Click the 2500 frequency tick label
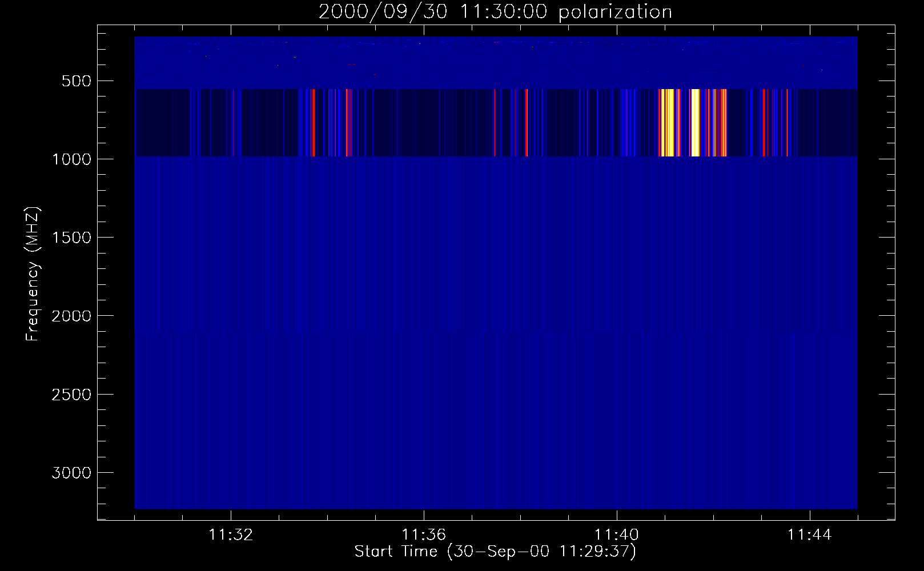This screenshot has width=924, height=571. pyautogui.click(x=71, y=395)
